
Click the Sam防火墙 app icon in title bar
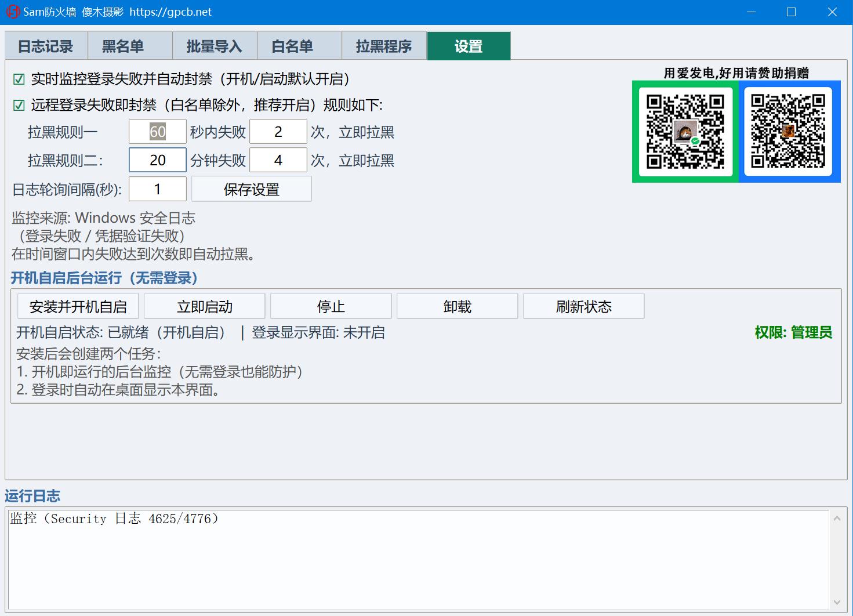12,12
